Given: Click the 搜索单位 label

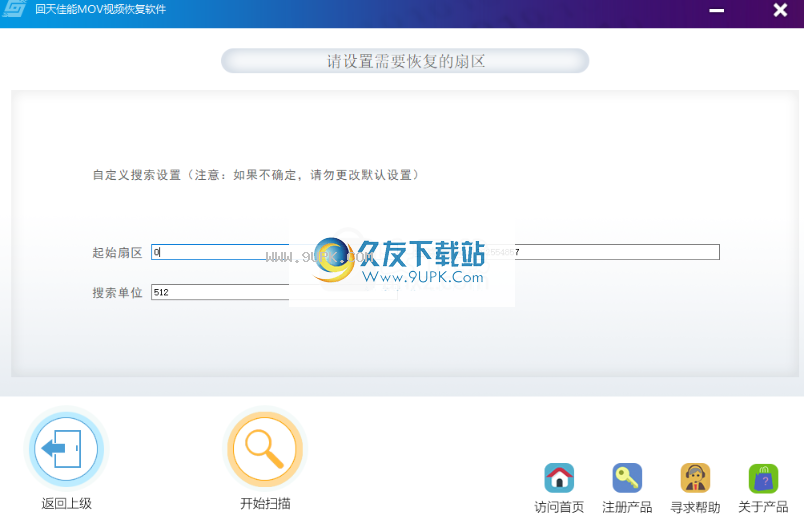Looking at the screenshot, I should tap(117, 292).
